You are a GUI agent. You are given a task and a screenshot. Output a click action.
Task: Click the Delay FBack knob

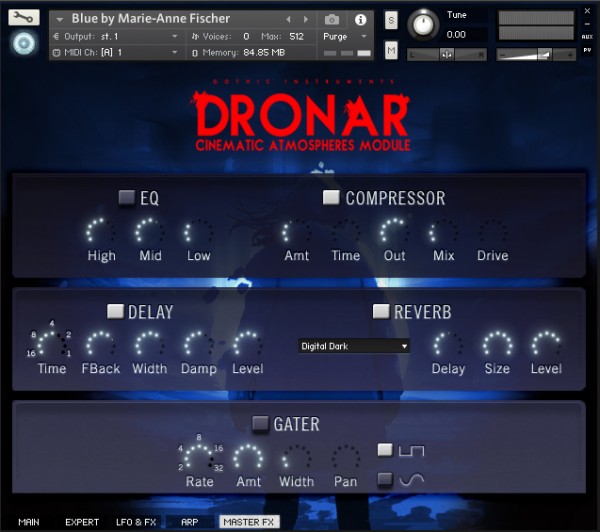[x=101, y=345]
